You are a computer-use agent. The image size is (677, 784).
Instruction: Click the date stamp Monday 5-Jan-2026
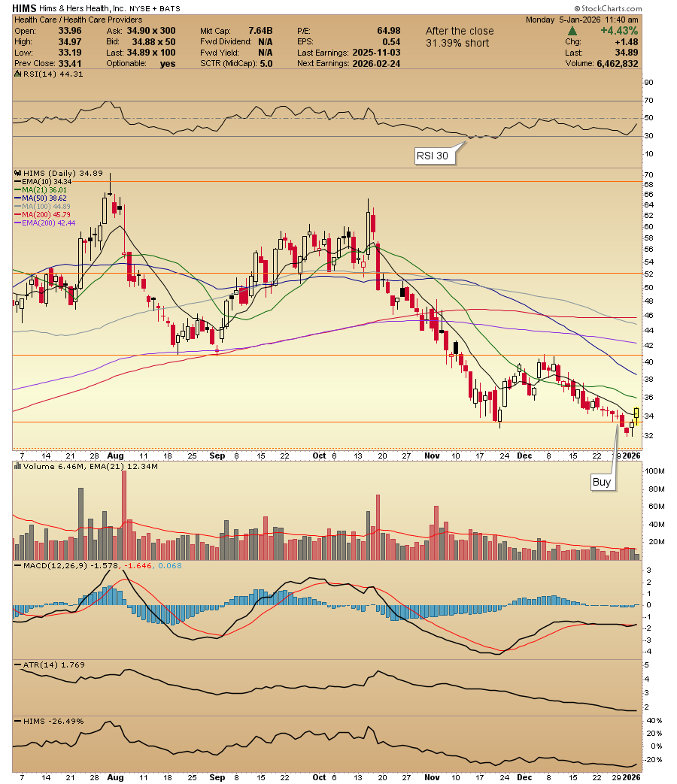[563, 20]
